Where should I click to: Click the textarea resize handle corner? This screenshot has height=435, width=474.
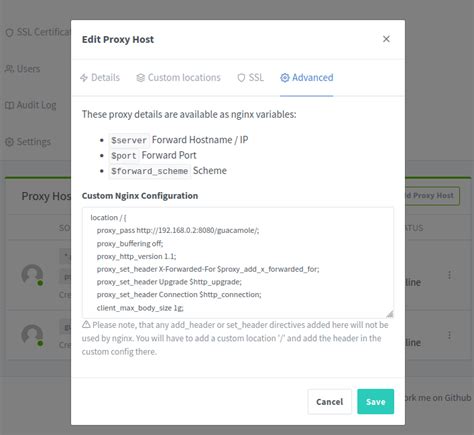click(389, 314)
